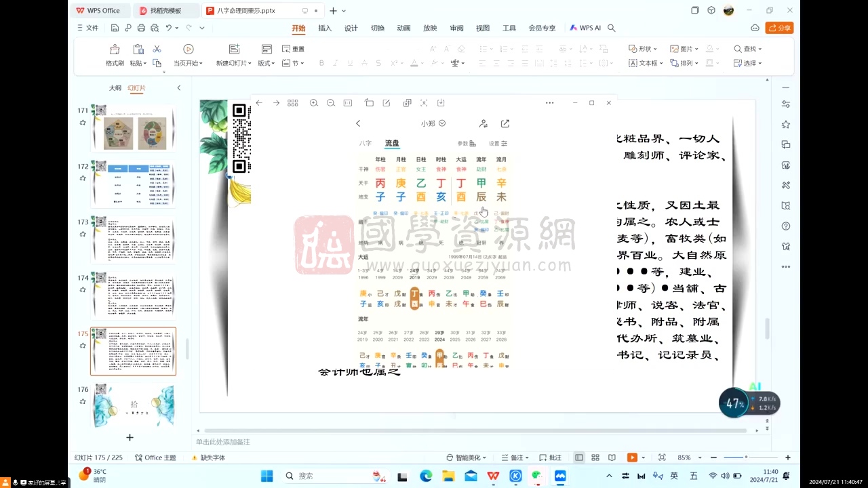Click the forward arrow in image viewer toolbar
The image size is (868, 488).
(x=276, y=103)
